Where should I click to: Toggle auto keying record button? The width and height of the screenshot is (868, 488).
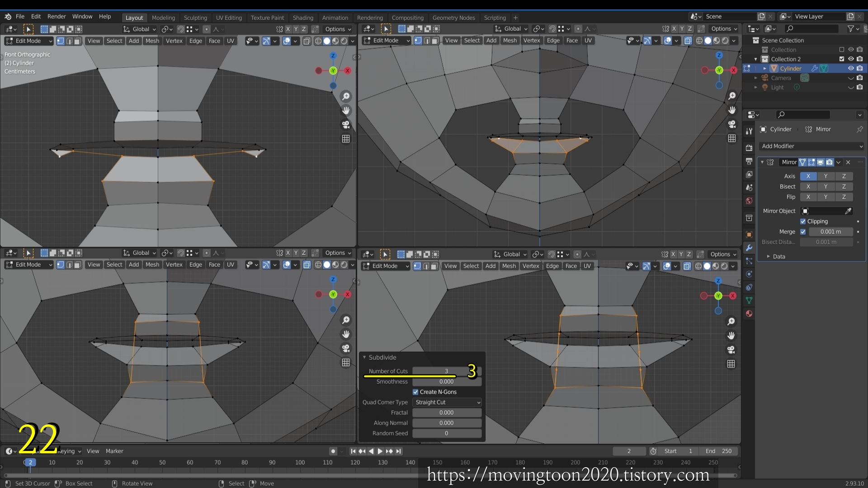tap(333, 451)
